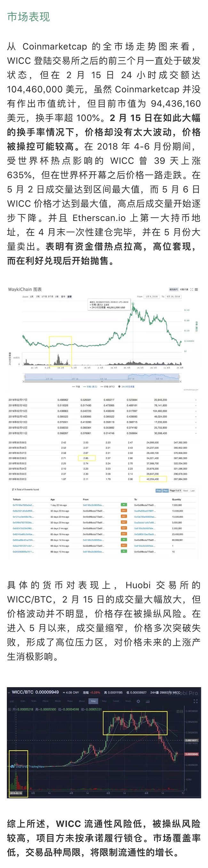Select the 1天 zoom range

click(32, 296)
